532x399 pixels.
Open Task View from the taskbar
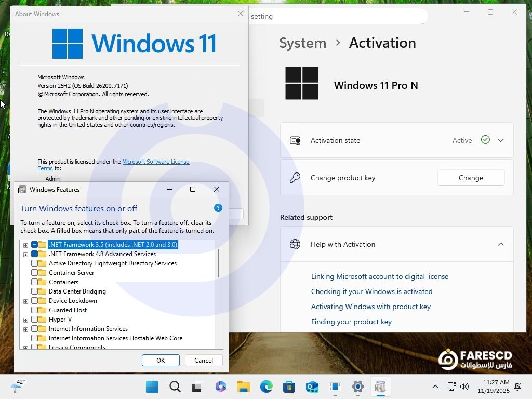[197, 387]
